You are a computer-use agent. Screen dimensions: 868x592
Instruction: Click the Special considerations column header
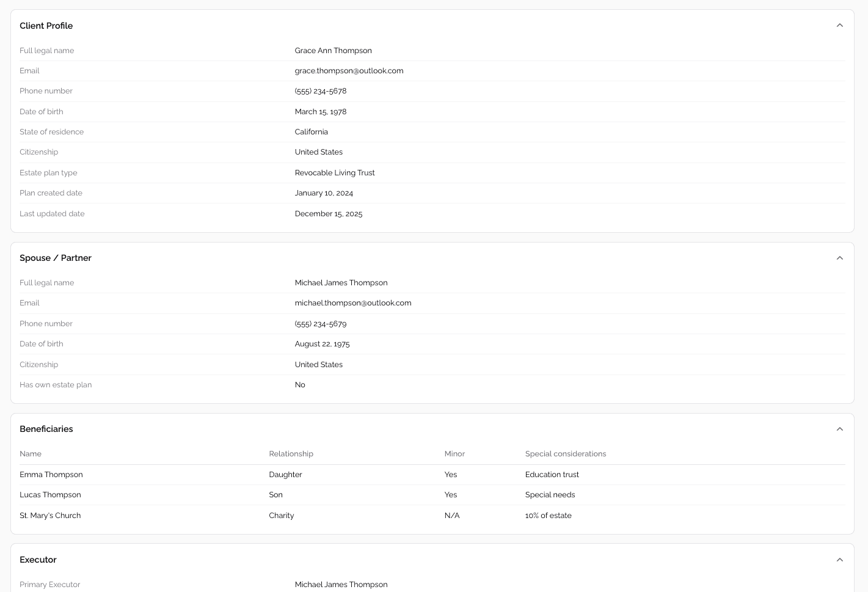pyautogui.click(x=566, y=454)
